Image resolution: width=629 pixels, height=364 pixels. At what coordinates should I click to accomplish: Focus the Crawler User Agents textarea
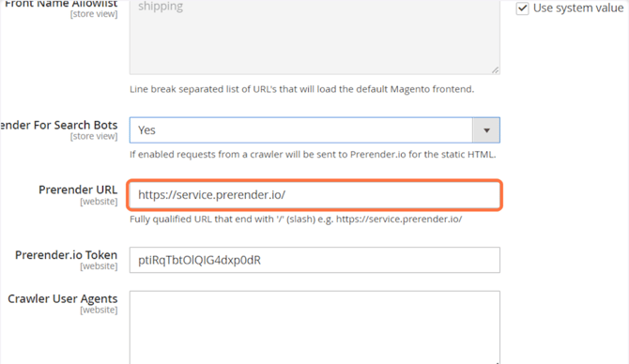(314, 327)
